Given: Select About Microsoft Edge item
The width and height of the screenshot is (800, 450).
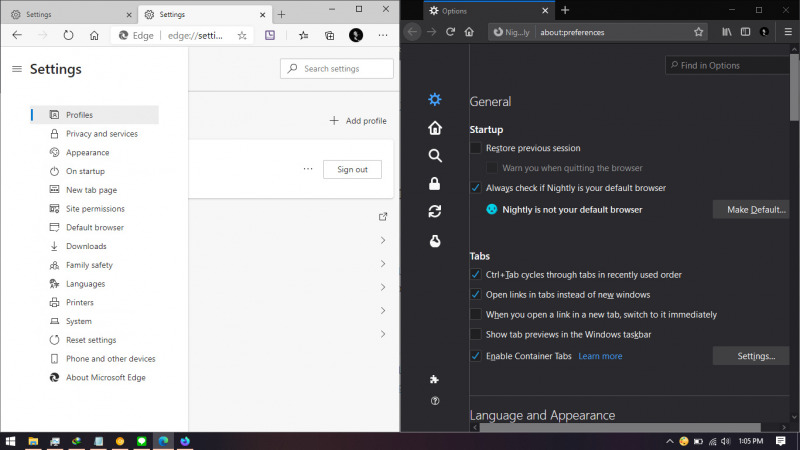Looking at the screenshot, I should 94,378.
